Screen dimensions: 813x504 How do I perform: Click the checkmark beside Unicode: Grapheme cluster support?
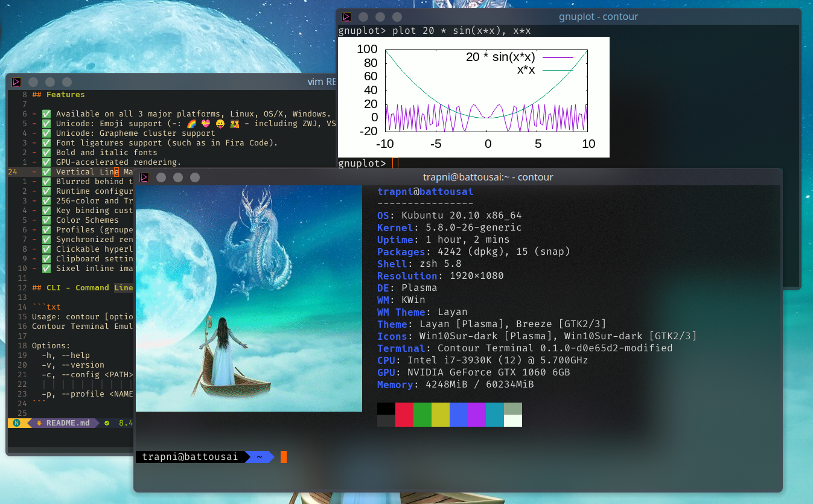(x=46, y=133)
